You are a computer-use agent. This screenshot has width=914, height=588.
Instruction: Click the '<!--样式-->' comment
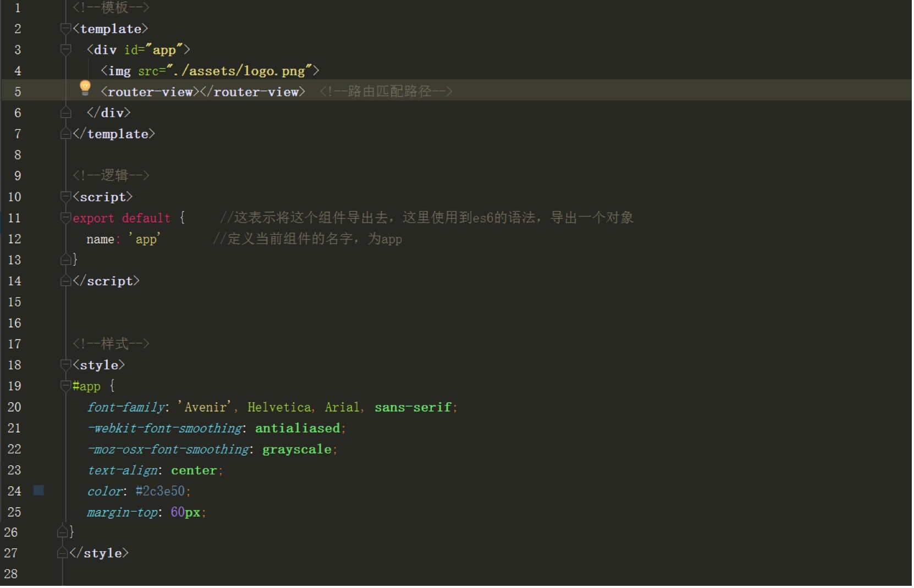[x=111, y=344]
